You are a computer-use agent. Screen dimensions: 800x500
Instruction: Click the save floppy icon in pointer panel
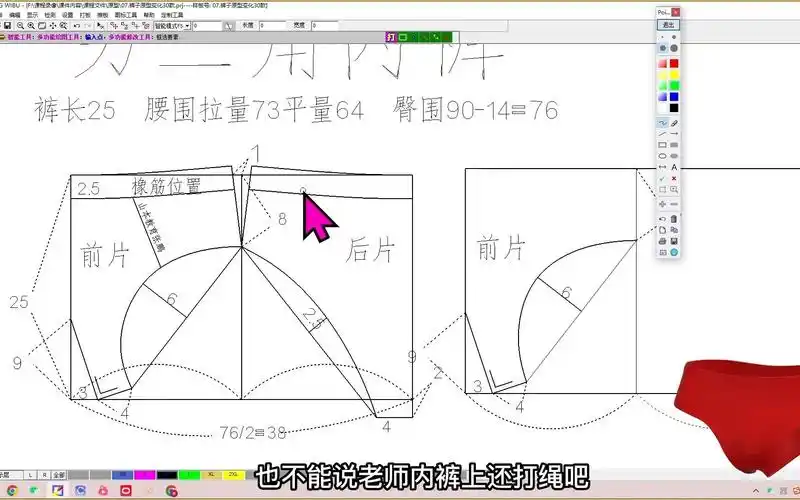tap(674, 241)
